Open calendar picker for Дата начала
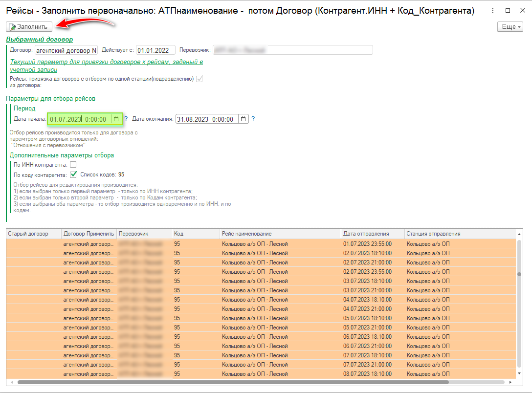532x393 pixels. click(x=116, y=119)
